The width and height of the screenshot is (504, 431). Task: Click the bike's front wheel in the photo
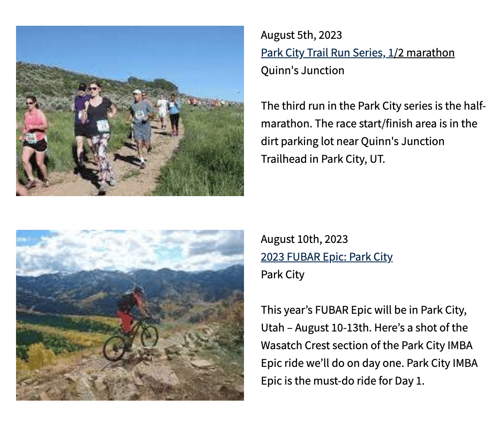[x=149, y=336]
